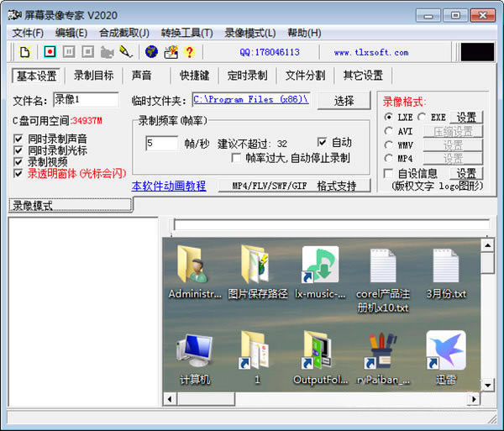The width and height of the screenshot is (504, 431).
Task: Open the 转换工具(T) menu
Action: pos(186,33)
